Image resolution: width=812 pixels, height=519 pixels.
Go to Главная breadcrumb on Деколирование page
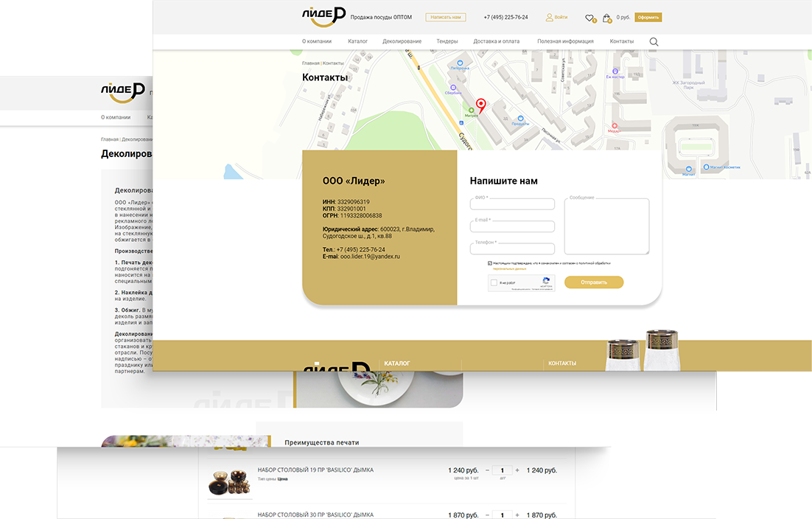tap(109, 139)
